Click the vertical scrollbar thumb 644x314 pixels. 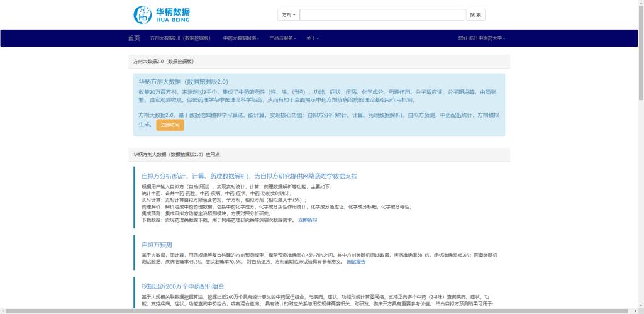click(x=641, y=53)
